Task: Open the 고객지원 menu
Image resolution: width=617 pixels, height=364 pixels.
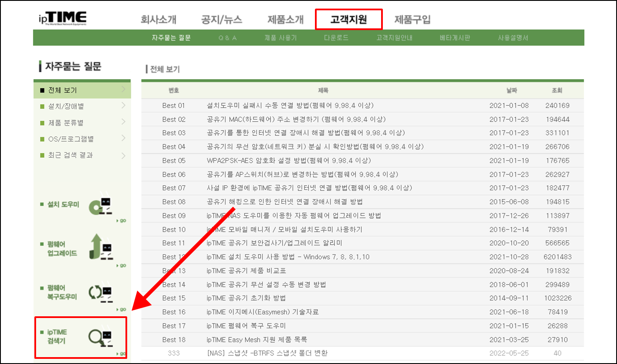Action: [x=348, y=19]
